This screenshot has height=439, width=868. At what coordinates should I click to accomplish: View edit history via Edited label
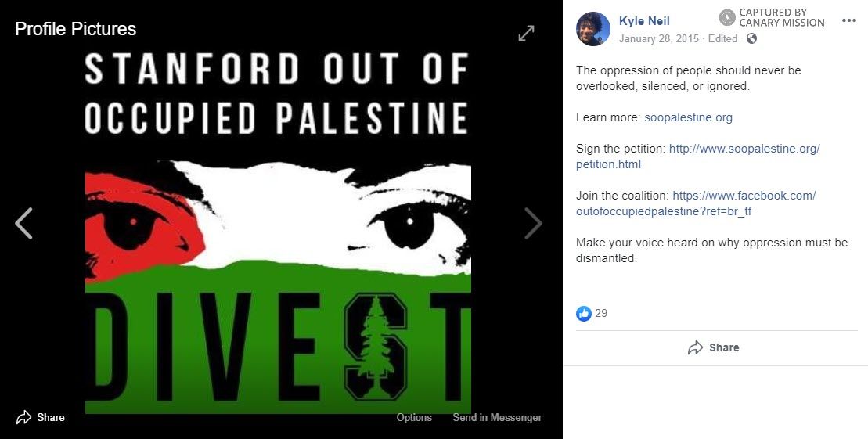[722, 38]
